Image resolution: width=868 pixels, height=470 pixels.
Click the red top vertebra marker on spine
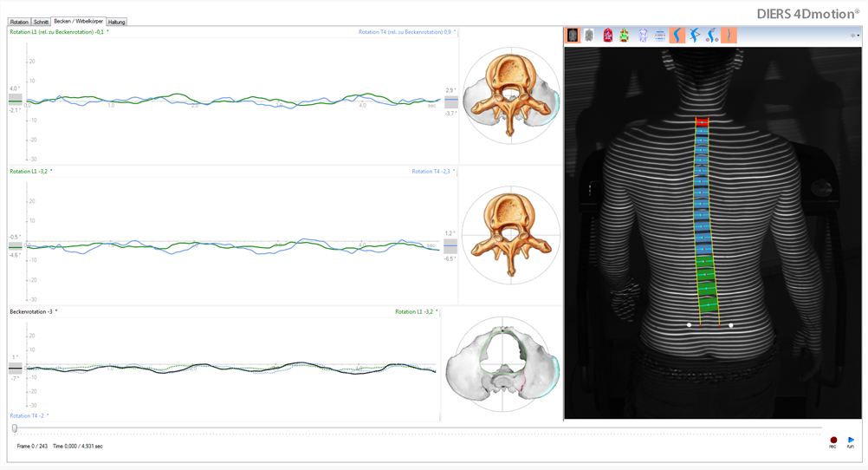tap(702, 122)
